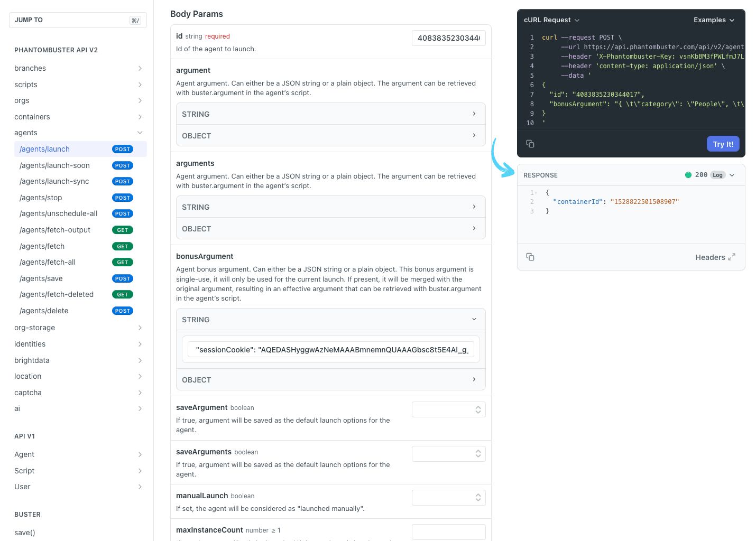Collapse STRING option under bonusArgument

330,320
